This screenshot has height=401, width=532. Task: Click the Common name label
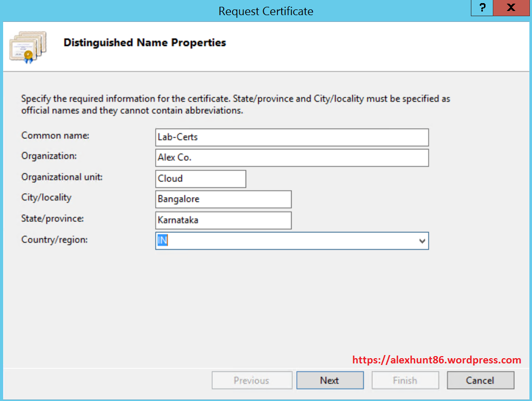tap(55, 135)
